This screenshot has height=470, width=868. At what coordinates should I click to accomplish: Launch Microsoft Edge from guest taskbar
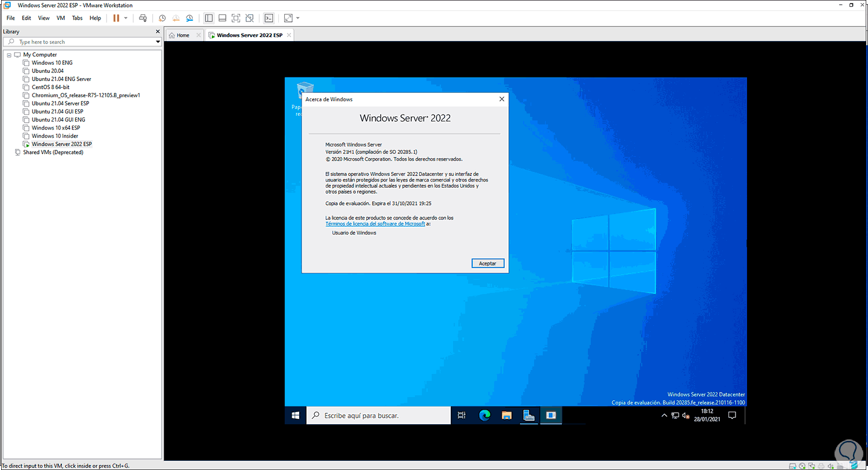coord(484,415)
